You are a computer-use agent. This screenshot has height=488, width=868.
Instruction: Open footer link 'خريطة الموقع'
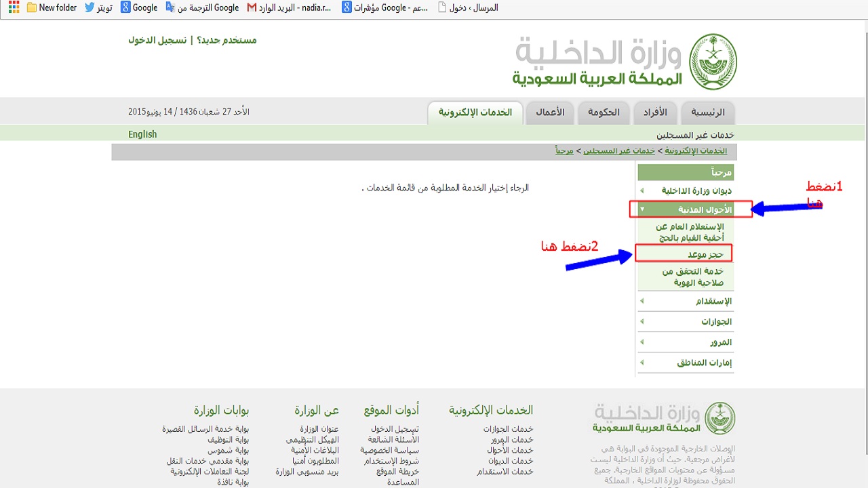(397, 471)
